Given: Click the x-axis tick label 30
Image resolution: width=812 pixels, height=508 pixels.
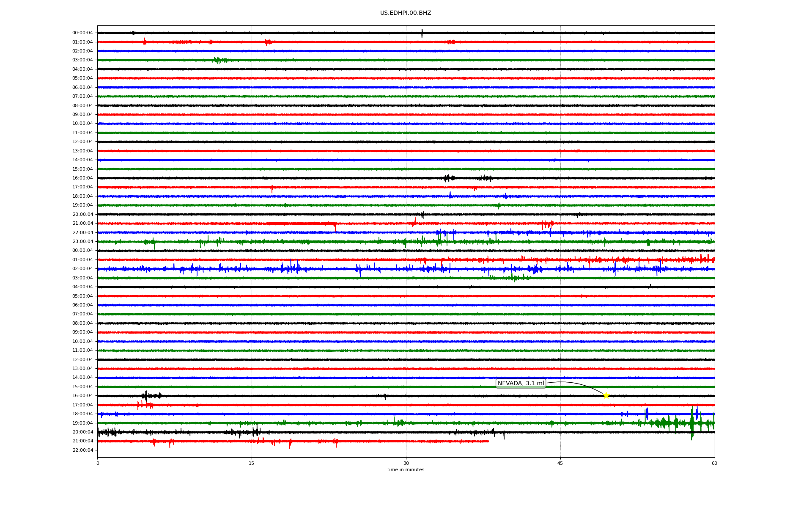Looking at the screenshot, I should [406, 463].
